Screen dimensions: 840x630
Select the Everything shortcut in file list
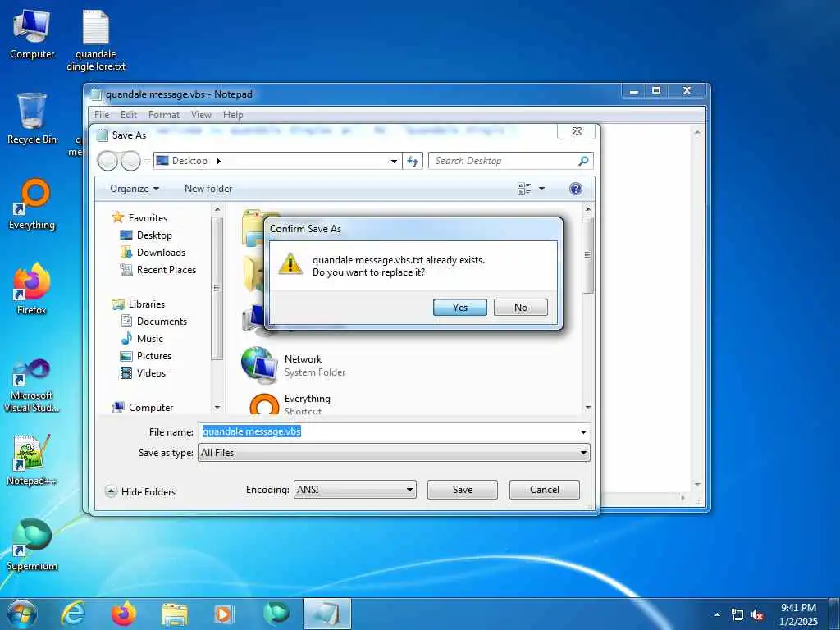(290, 404)
